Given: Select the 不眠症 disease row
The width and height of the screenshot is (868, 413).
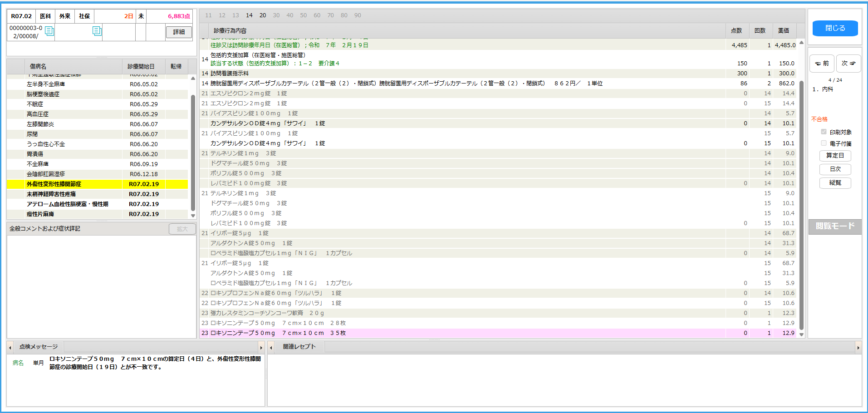Looking at the screenshot, I should 97,104.
